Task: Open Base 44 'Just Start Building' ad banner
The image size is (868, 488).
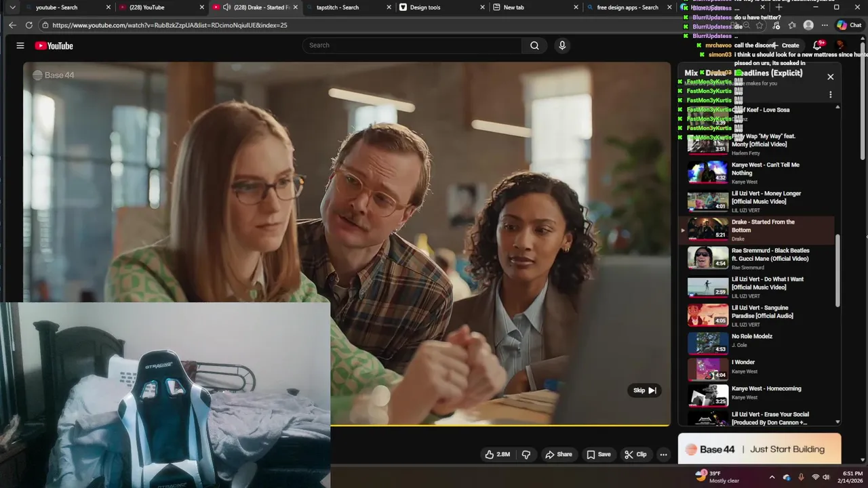Action: click(759, 449)
